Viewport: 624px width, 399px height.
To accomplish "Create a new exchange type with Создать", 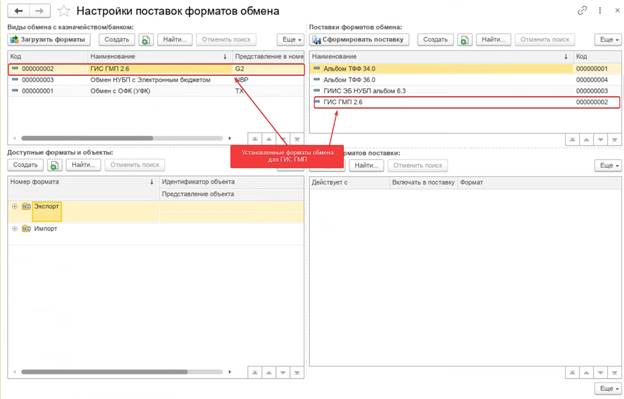I will pyautogui.click(x=117, y=40).
